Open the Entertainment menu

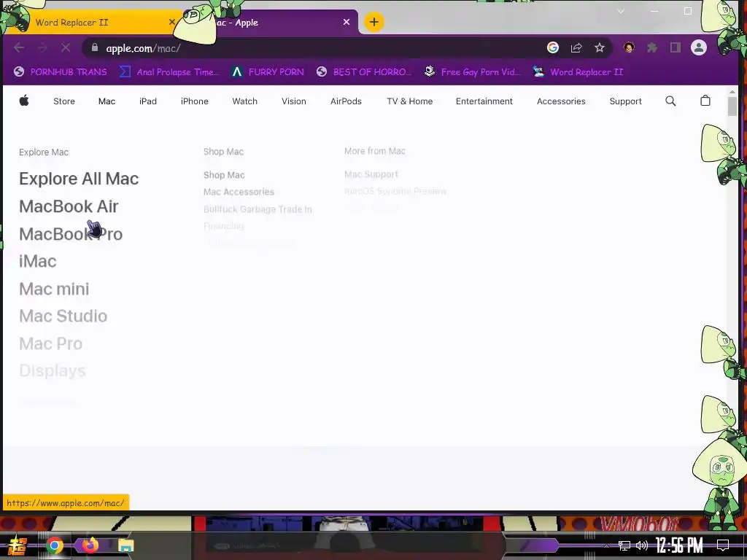[484, 101]
